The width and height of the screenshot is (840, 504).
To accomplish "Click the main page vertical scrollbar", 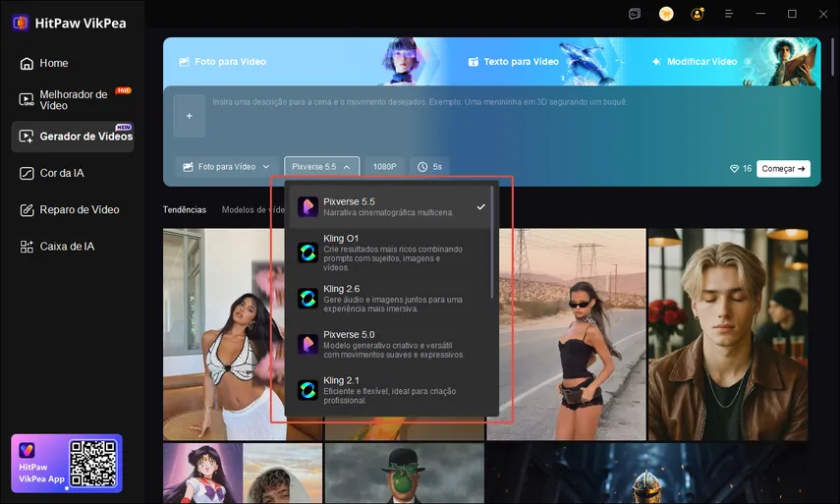I will tap(832, 57).
